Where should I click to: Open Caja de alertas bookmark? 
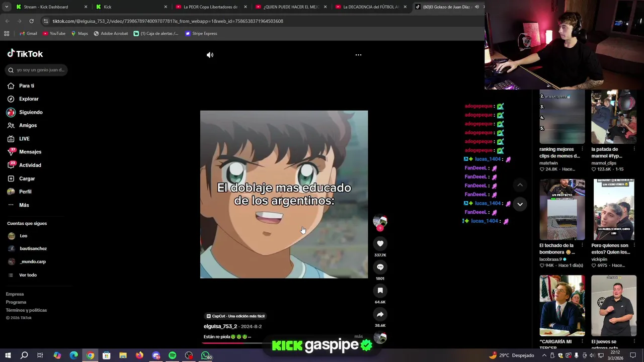coord(156,34)
